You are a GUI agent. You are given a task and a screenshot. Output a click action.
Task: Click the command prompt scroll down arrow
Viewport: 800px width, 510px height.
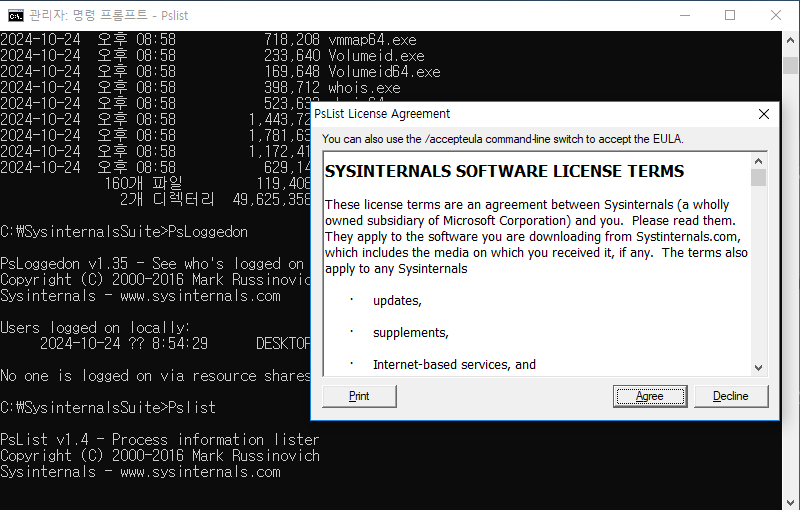(x=790, y=501)
